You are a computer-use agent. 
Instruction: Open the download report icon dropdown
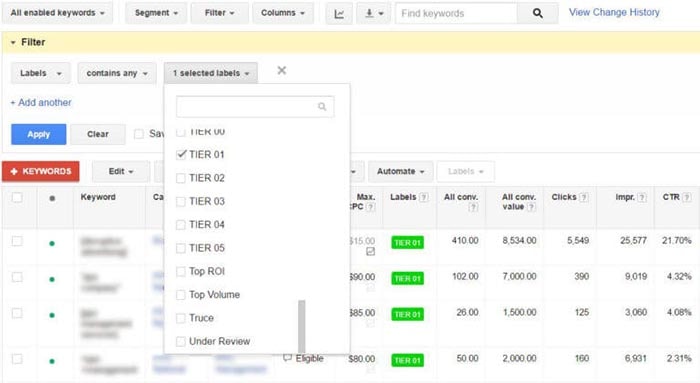(x=374, y=13)
